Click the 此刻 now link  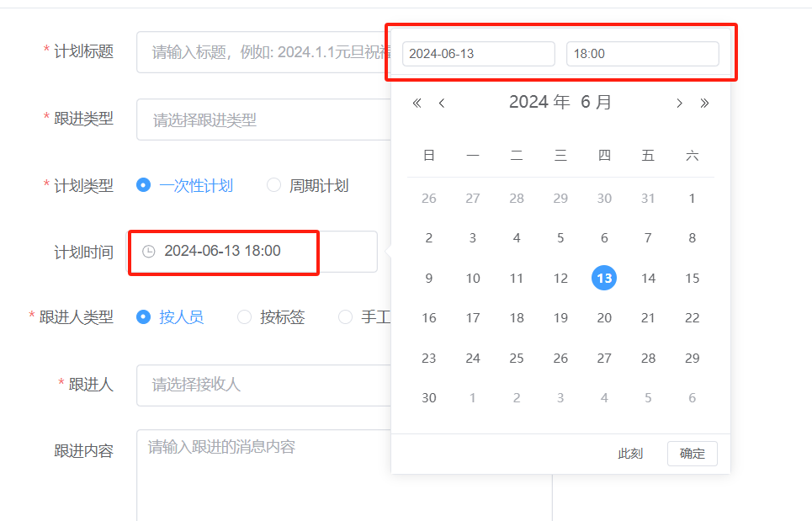click(x=630, y=454)
